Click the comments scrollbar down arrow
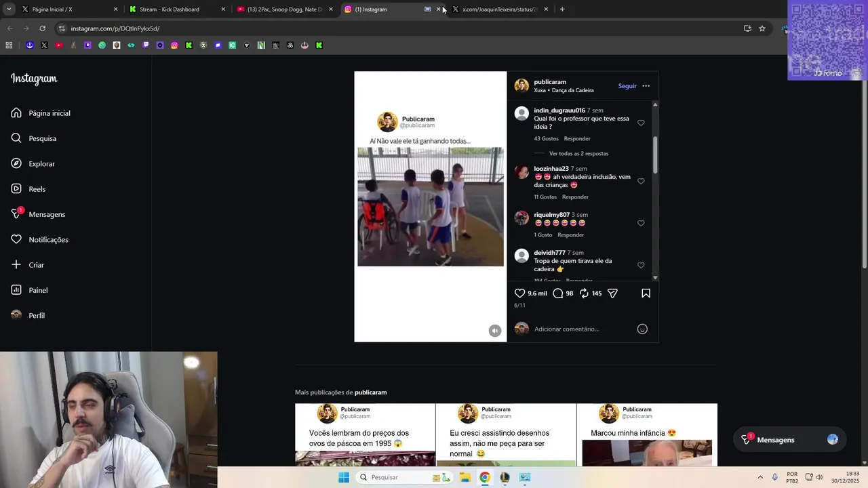The height and width of the screenshot is (488, 868). pos(655,278)
